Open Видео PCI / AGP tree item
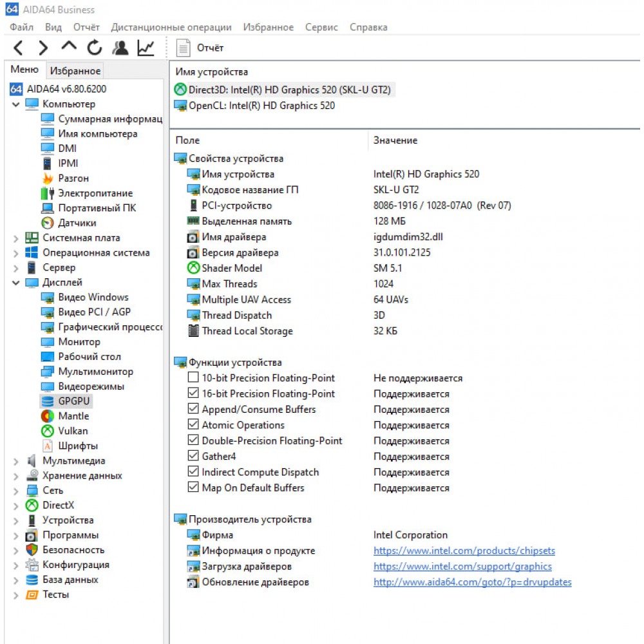Screen dimensions: 644x644 click(86, 312)
